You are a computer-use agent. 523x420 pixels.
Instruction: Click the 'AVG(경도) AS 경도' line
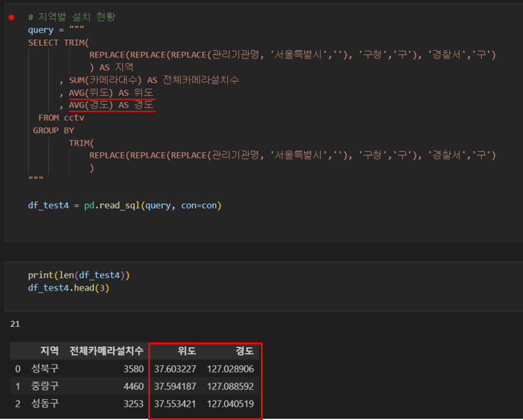click(111, 105)
